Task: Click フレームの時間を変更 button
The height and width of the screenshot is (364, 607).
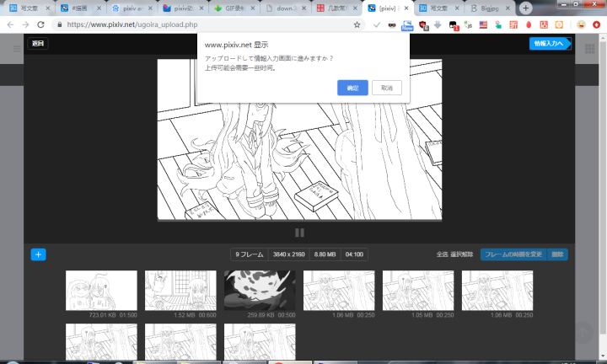Action: point(513,254)
